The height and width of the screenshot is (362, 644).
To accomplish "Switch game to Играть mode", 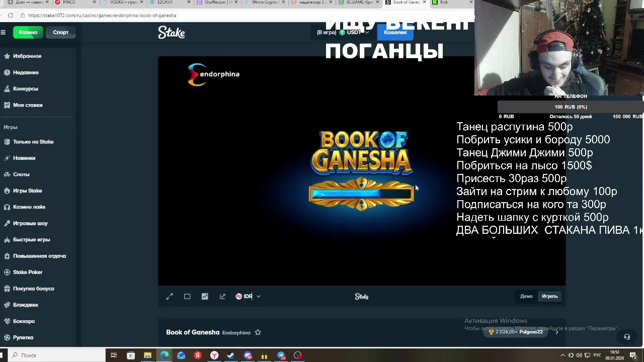I will [550, 297].
